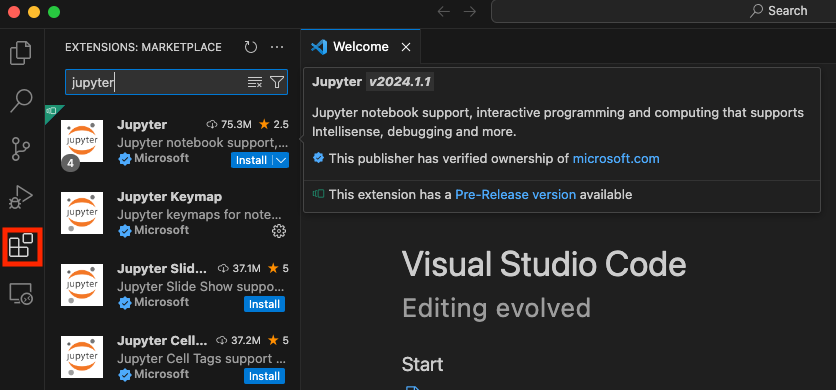Viewport: 836px width, 390px height.
Task: Select the Jupyter Slide Show extension logo
Action: [82, 285]
